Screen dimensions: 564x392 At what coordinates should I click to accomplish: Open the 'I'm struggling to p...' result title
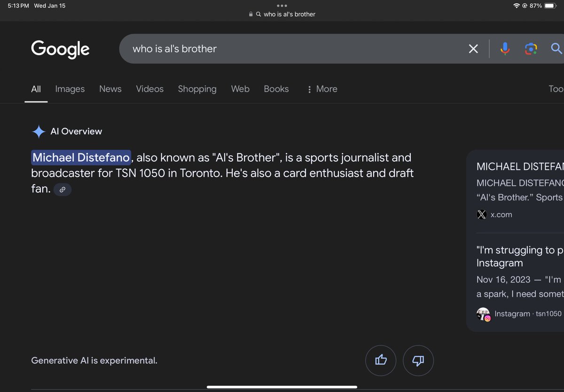tap(520, 256)
